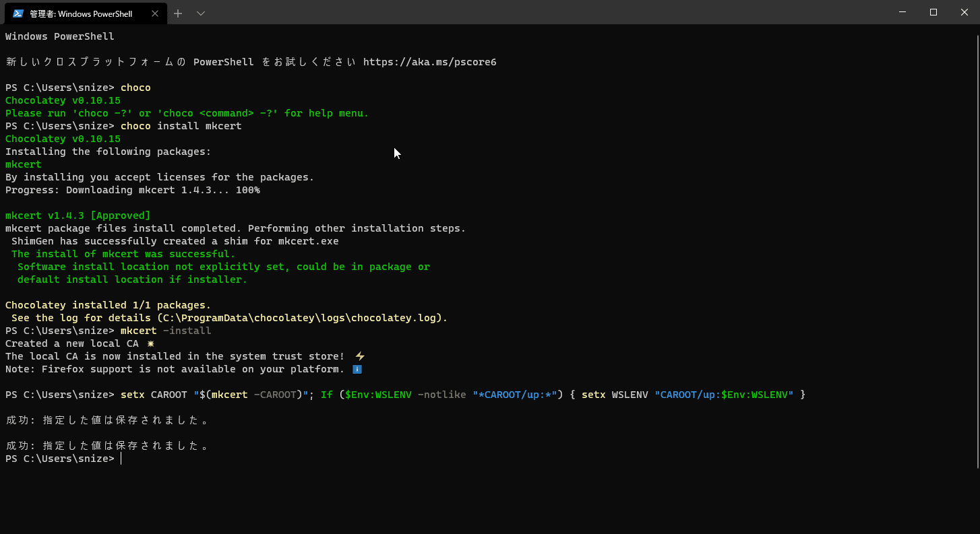The width and height of the screenshot is (980, 534).
Task: Click 'By installing you accept licenses' line
Action: 160,177
